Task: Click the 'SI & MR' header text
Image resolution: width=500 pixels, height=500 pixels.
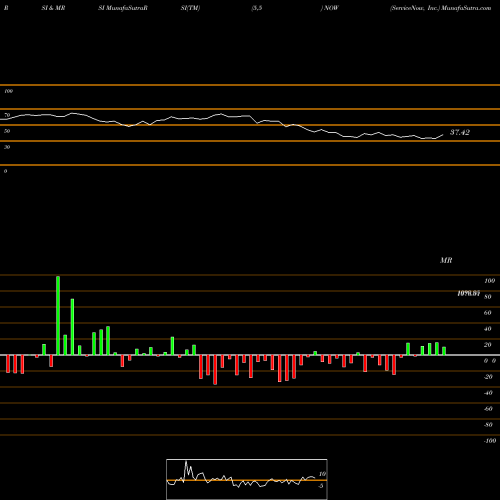Action: (53, 8)
